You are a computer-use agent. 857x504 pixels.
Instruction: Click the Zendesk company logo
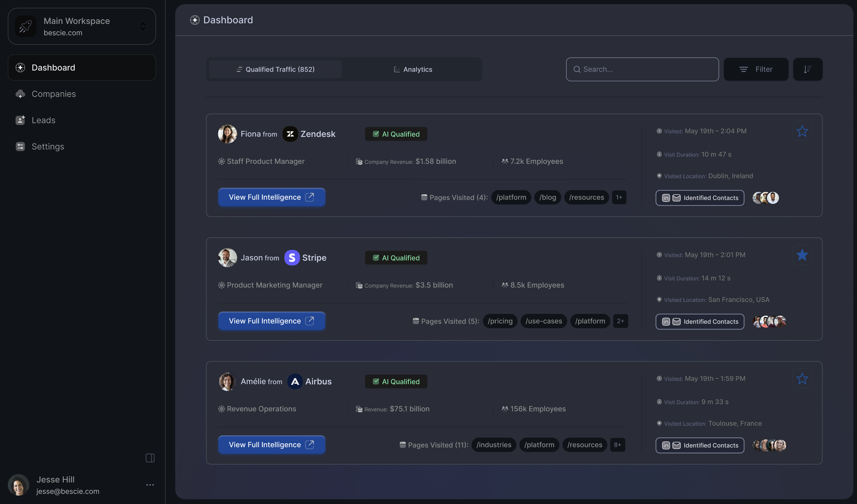(290, 134)
